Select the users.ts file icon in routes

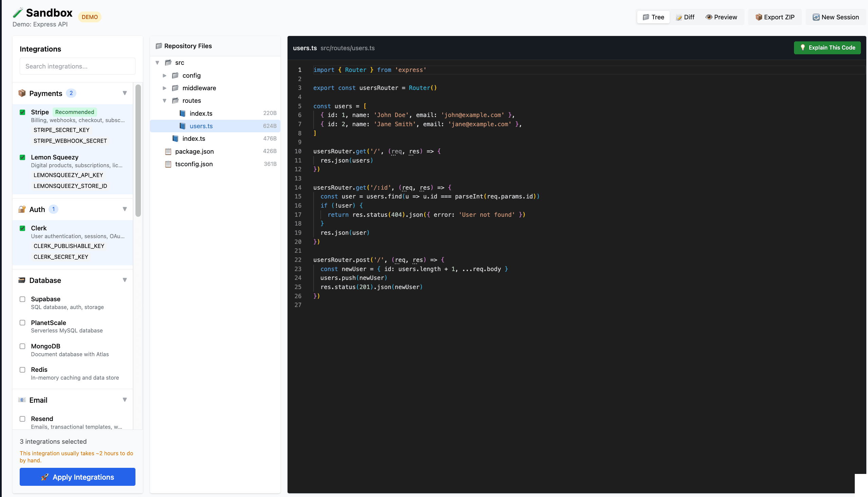183,126
